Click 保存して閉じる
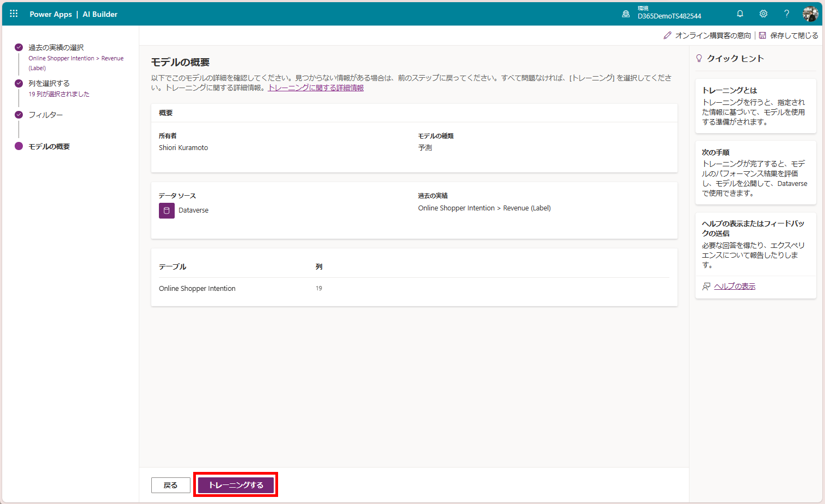The width and height of the screenshot is (825, 504). click(x=794, y=35)
